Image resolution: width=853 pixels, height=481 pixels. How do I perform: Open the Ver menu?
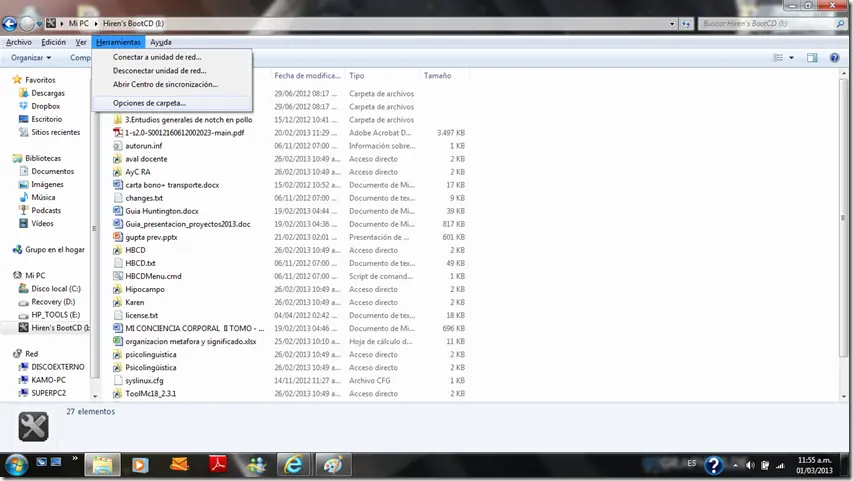click(x=81, y=42)
